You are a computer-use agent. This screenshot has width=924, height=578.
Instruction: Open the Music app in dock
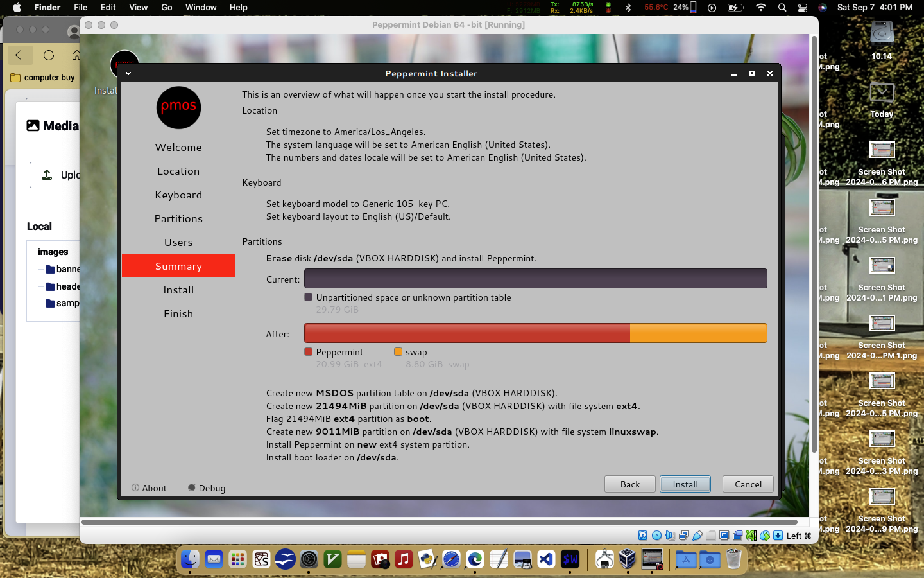tap(404, 559)
